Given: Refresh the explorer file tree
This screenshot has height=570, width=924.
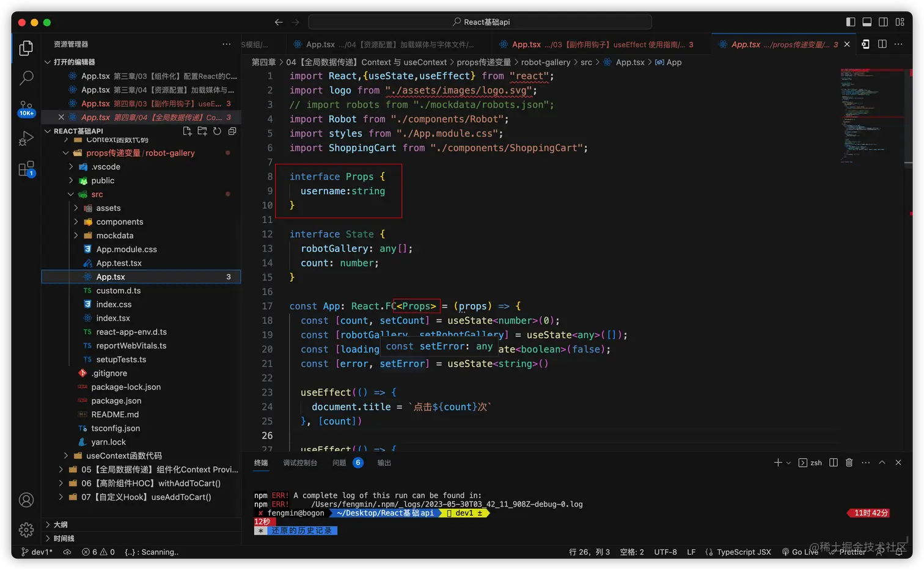Looking at the screenshot, I should click(x=217, y=131).
